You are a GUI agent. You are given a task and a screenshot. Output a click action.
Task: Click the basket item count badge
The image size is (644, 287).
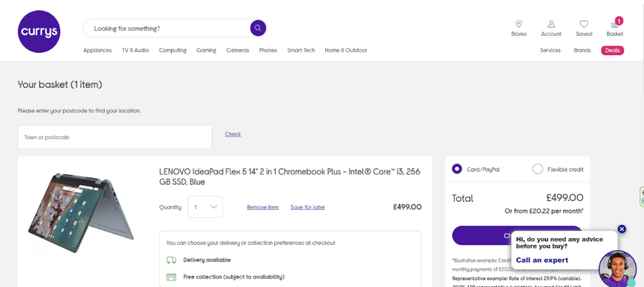(619, 21)
